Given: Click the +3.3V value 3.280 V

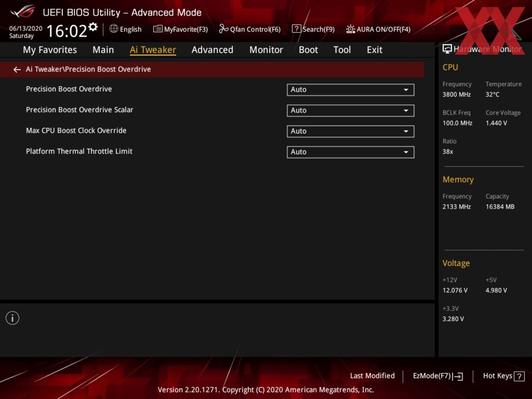Looking at the screenshot, I should coord(453,319).
